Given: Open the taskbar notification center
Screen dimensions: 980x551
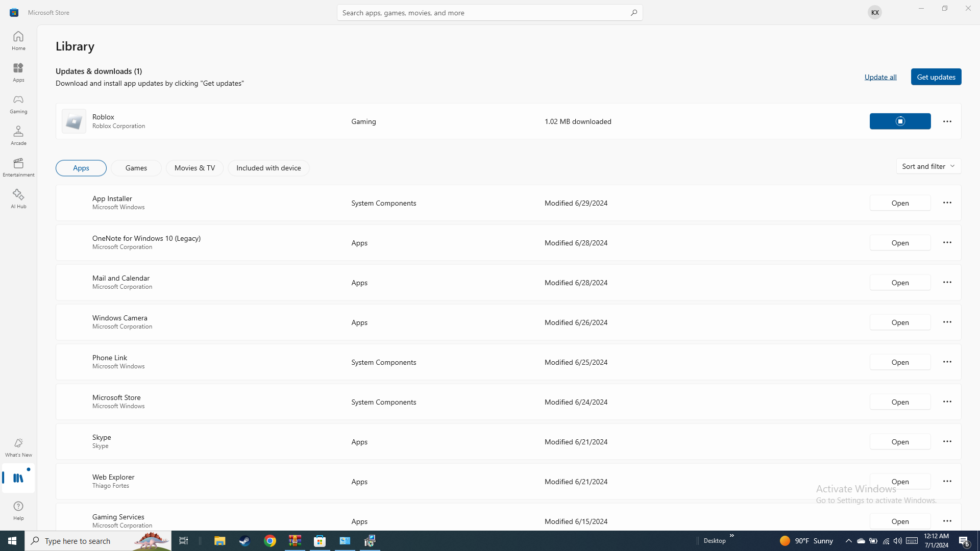Looking at the screenshot, I should 964,541.
